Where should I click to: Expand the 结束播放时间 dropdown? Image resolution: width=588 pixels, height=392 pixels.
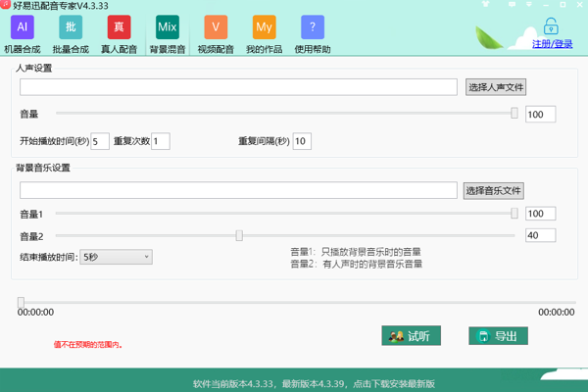click(x=116, y=257)
